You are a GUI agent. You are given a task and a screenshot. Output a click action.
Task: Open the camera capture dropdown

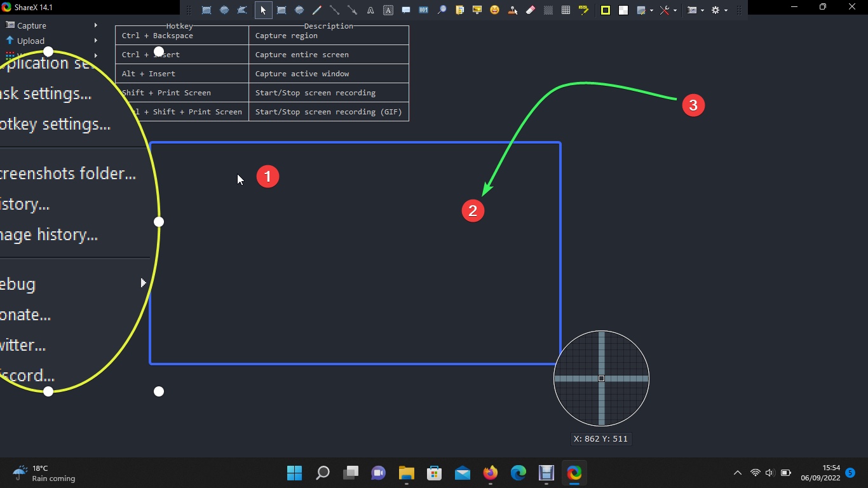coord(696,10)
